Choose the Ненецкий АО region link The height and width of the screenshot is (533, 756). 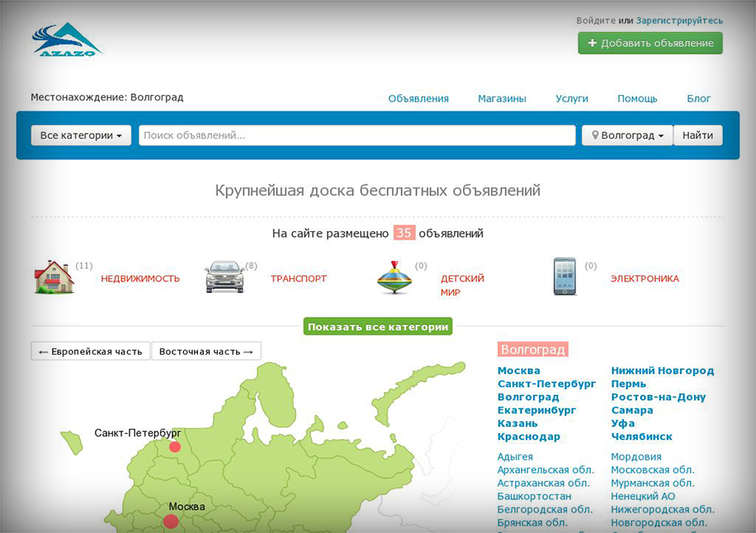643,497
